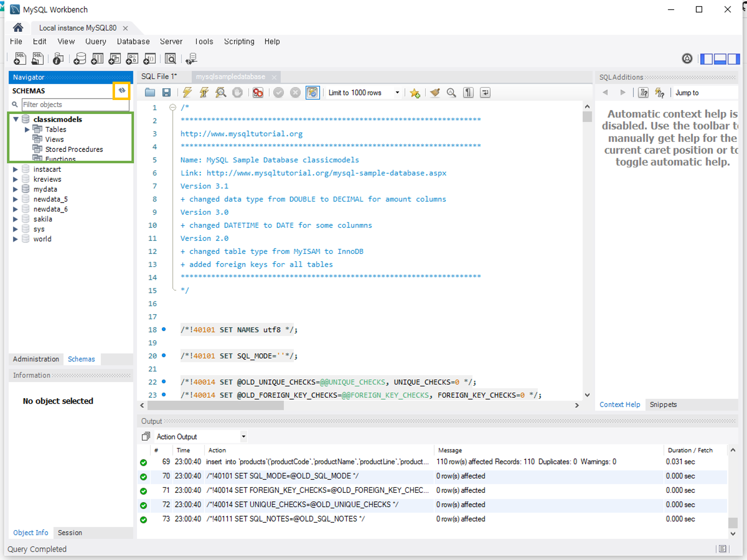Go to Workbench home screen

tap(18, 27)
